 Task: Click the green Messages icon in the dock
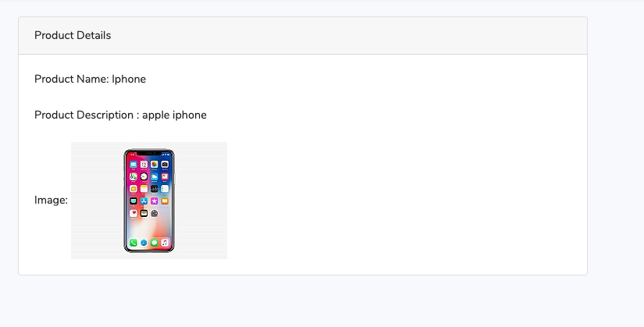click(154, 243)
